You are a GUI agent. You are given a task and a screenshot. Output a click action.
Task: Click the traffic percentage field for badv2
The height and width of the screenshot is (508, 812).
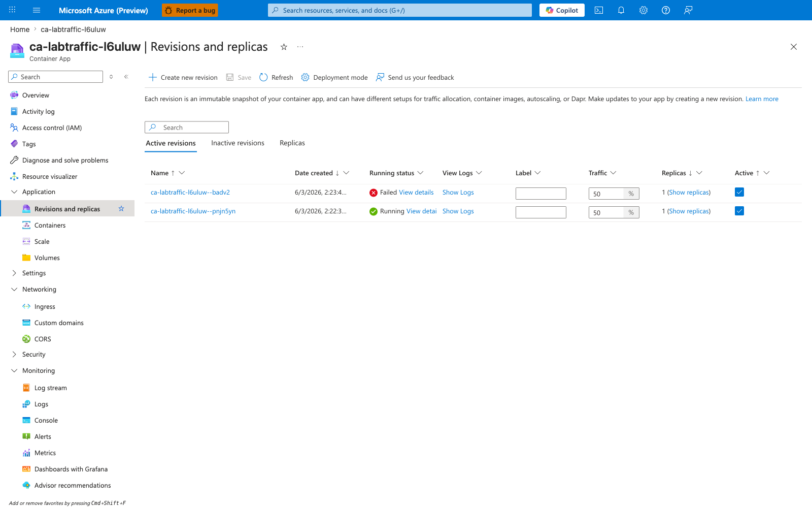[606, 194]
